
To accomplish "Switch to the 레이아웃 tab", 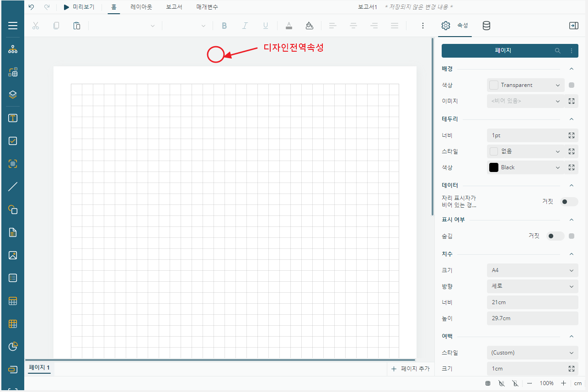I will (141, 7).
